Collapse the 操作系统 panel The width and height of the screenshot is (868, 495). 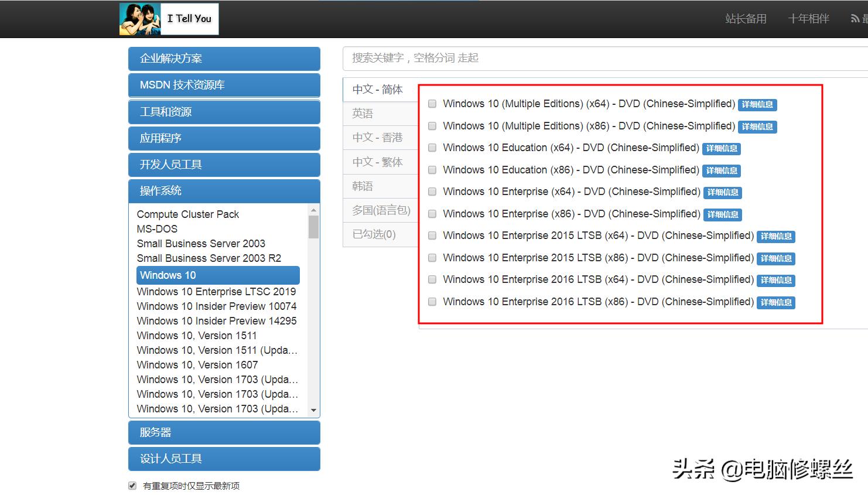[x=224, y=191]
